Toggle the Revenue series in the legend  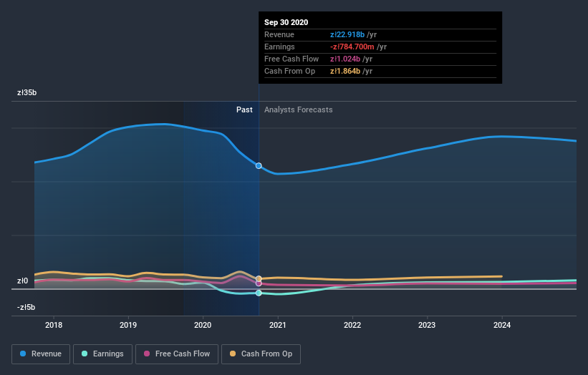pyautogui.click(x=41, y=354)
